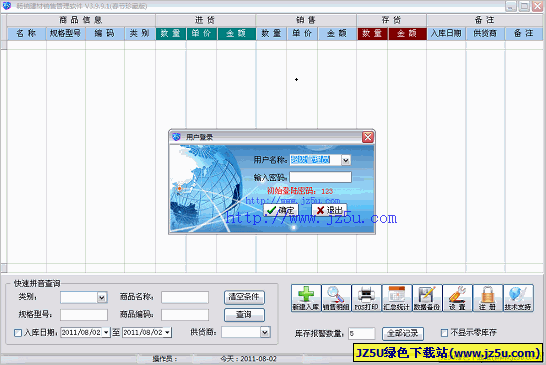Image resolution: width=546 pixels, height=365 pixels.
Task: Open 销售明细 magnifier icon
Action: coord(336,298)
